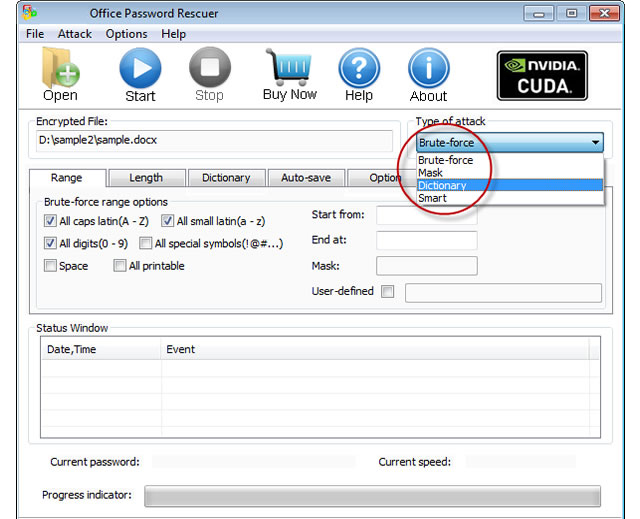Open the File menu
This screenshot has width=640, height=519.
35,34
